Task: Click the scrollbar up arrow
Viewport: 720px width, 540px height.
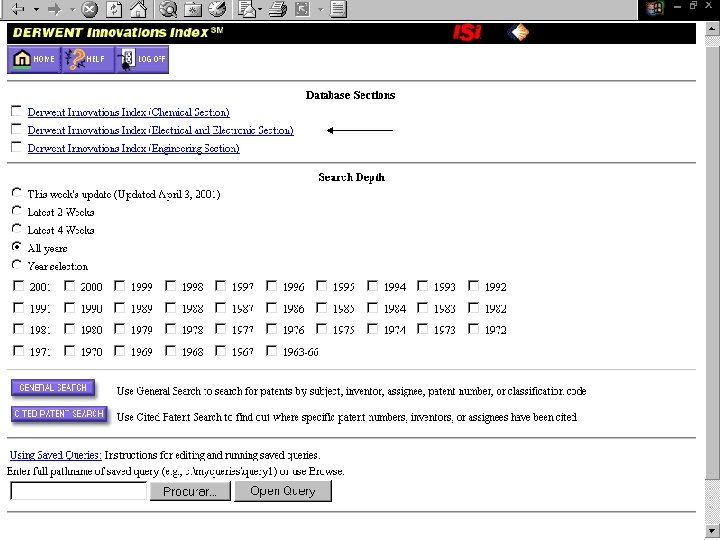Action: click(x=712, y=28)
